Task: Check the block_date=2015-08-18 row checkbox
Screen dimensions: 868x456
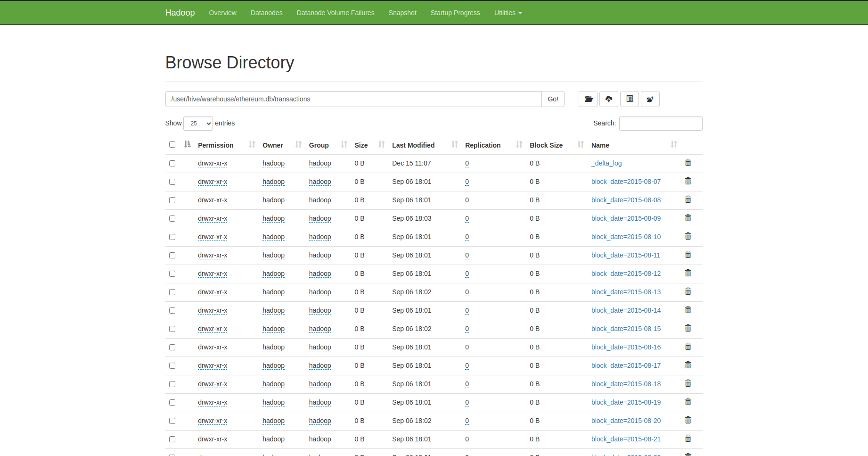Action: pos(172,384)
